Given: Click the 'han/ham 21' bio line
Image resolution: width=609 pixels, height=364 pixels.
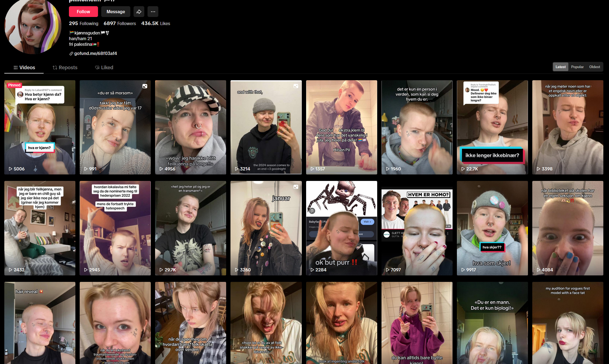Looking at the screenshot, I should tap(80, 38).
